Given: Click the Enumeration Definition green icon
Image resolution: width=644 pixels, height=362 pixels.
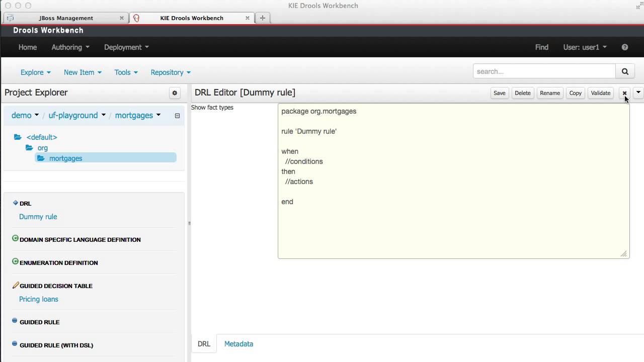Looking at the screenshot, I should [15, 262].
